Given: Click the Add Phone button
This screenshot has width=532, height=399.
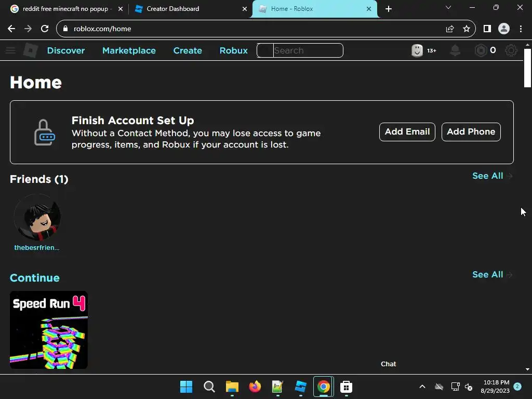Looking at the screenshot, I should 471,132.
